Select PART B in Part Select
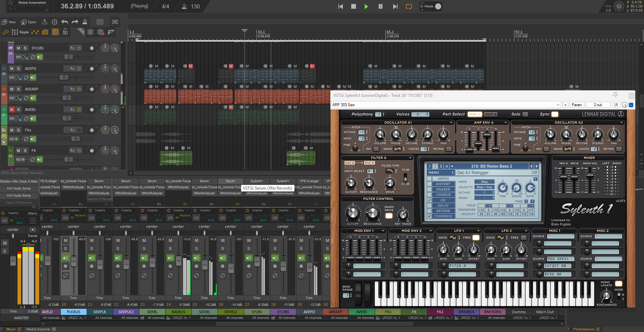 tap(491, 114)
